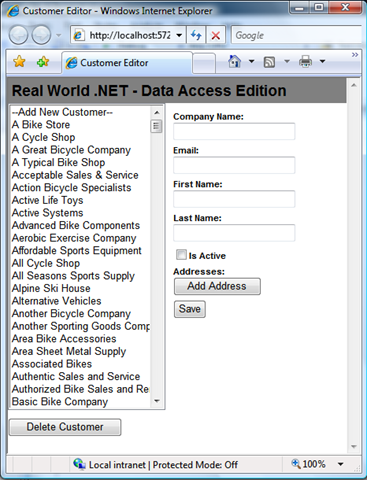The width and height of the screenshot is (367, 480).
Task: Click the Add to Favorites icon
Action: tap(43, 62)
